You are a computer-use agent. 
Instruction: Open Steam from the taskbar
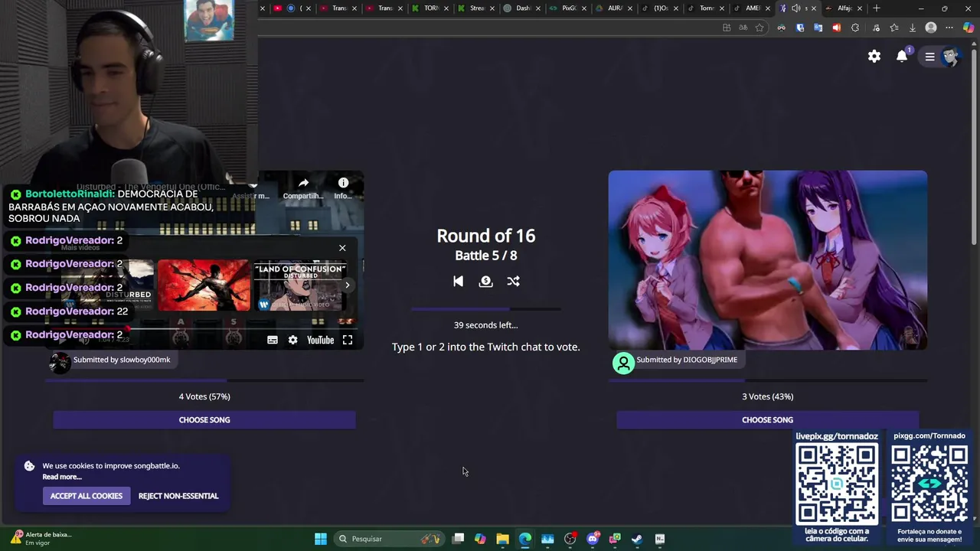[x=637, y=539]
